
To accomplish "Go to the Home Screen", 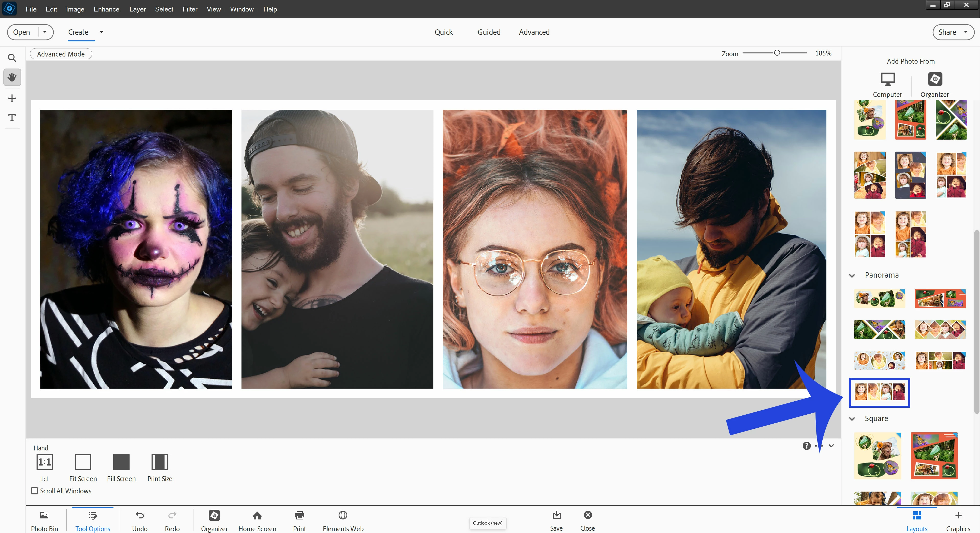I will [x=257, y=521].
